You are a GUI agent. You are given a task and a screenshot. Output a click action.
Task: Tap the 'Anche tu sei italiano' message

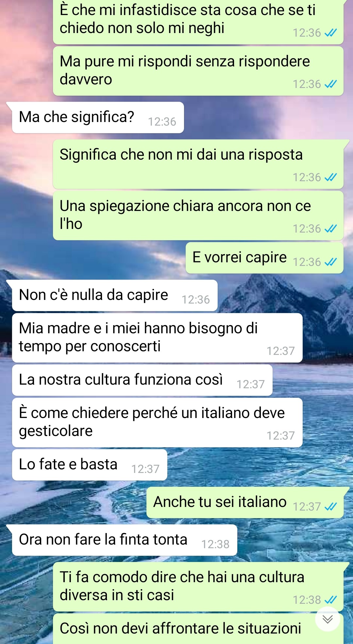point(245,503)
